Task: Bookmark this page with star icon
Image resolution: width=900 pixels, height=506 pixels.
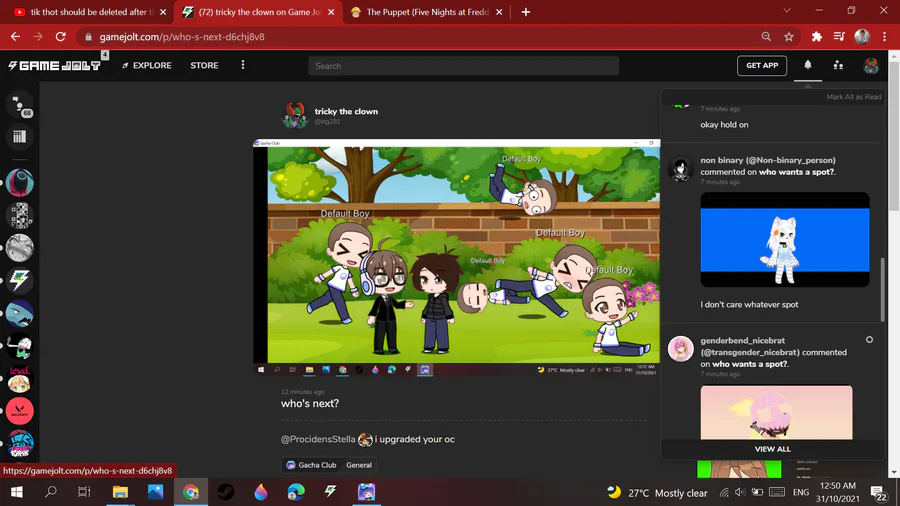Action: click(789, 37)
